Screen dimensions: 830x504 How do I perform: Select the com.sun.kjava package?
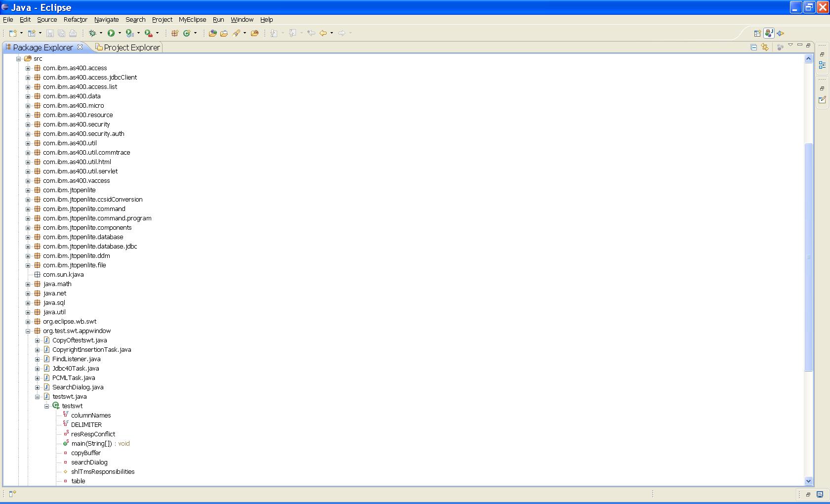tap(63, 275)
